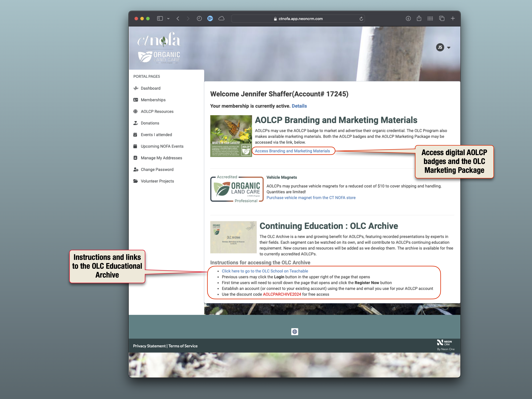
Task: Open the sidebar options chevron
Action: pos(168,19)
